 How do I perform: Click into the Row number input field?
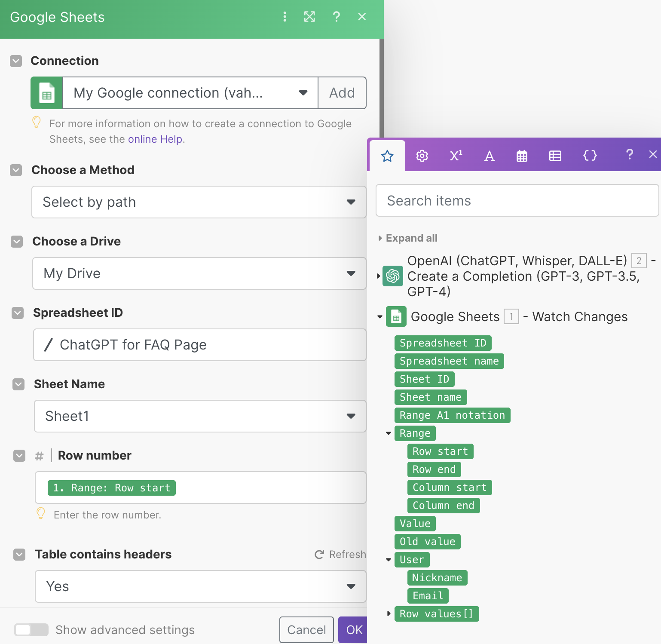pos(201,488)
